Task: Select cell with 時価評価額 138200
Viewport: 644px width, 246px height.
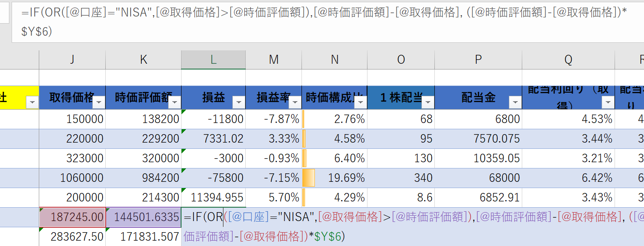Action: 143,119
